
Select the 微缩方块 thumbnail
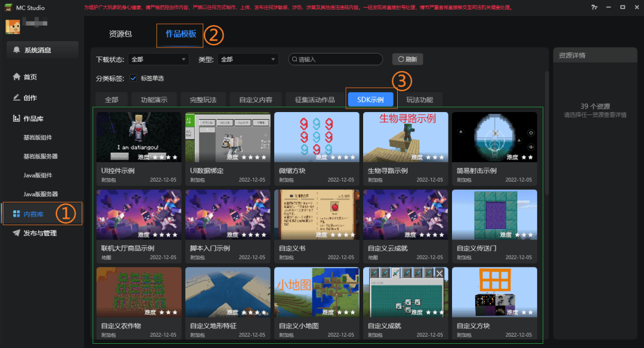point(317,137)
